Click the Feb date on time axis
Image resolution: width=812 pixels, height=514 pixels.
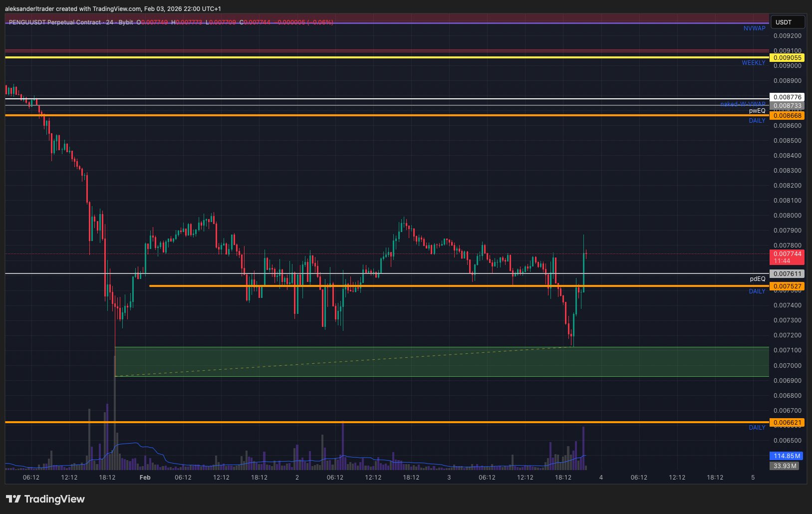click(x=145, y=478)
